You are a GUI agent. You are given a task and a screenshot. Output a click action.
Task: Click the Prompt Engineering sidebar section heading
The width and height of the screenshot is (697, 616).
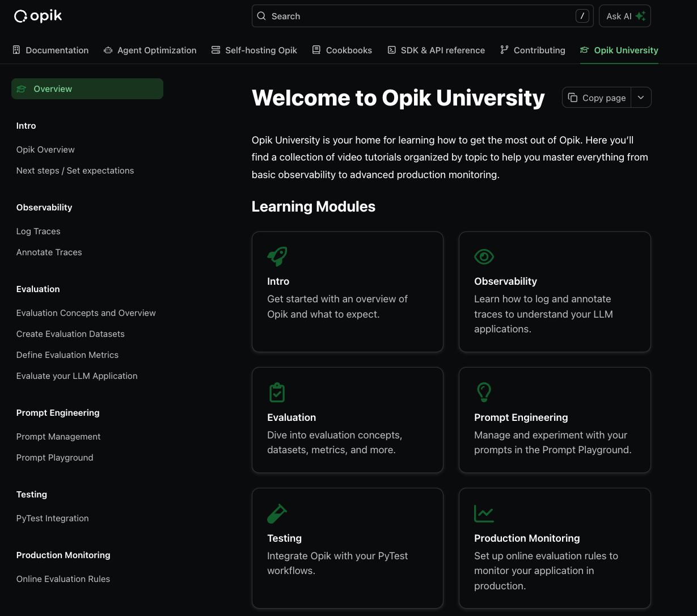point(58,413)
